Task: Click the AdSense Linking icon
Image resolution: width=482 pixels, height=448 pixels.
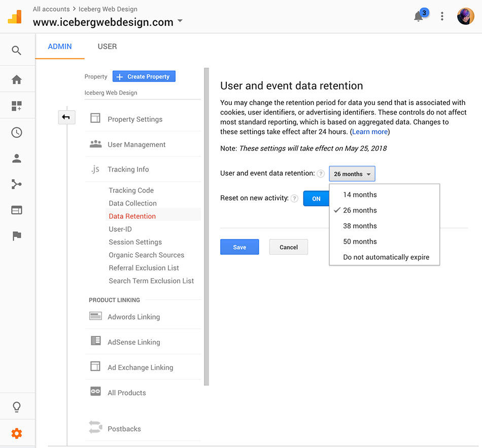Action: point(95,340)
